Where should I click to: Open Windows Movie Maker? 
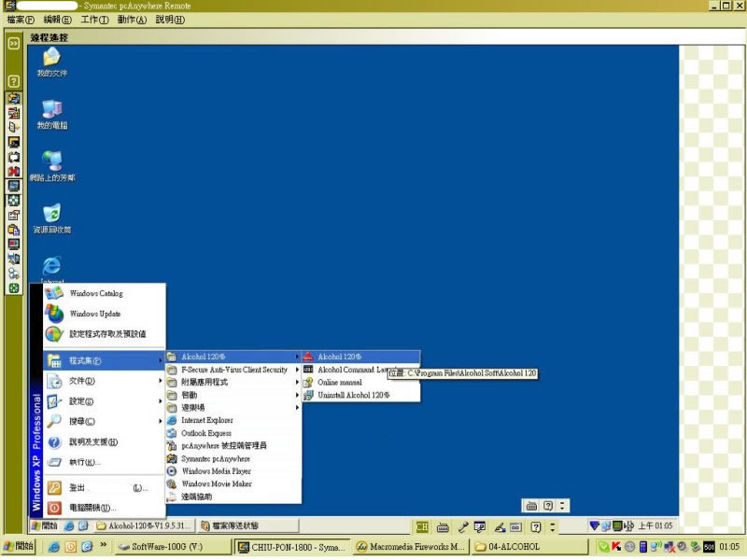tap(233, 483)
